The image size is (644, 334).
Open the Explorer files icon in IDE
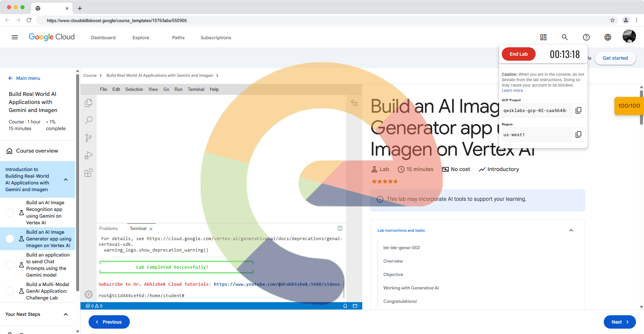89,103
